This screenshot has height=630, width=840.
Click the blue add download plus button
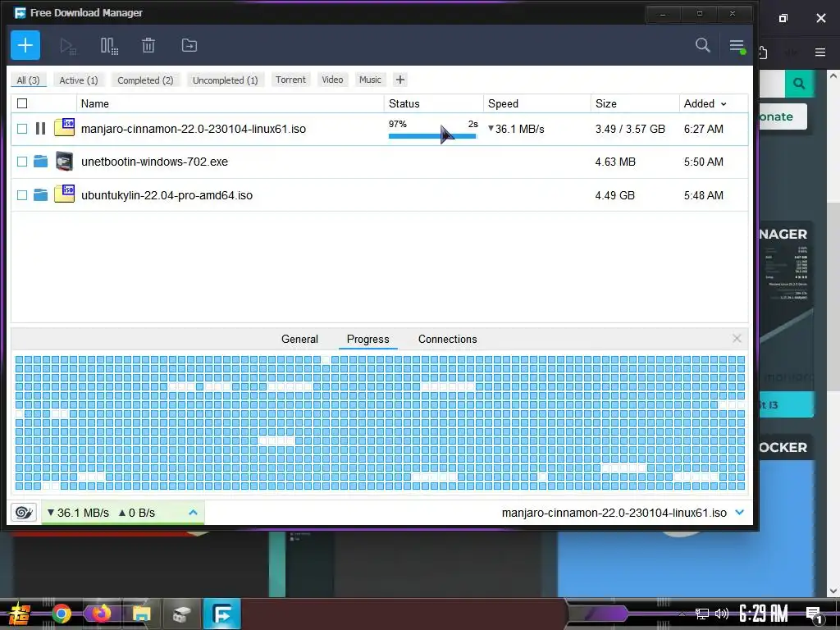tap(25, 46)
